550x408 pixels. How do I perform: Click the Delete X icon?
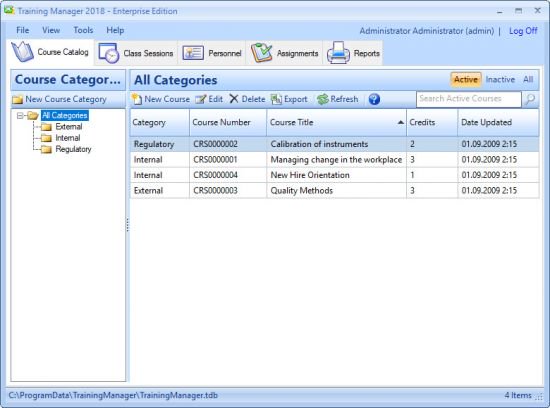(x=234, y=99)
